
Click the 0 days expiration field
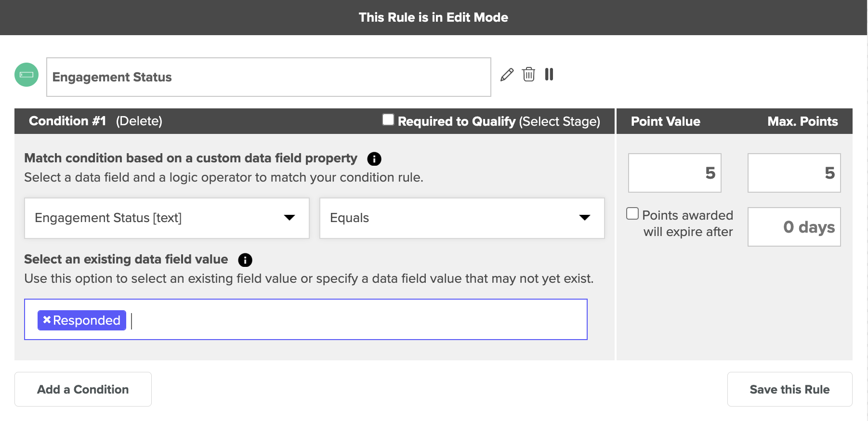[794, 227]
